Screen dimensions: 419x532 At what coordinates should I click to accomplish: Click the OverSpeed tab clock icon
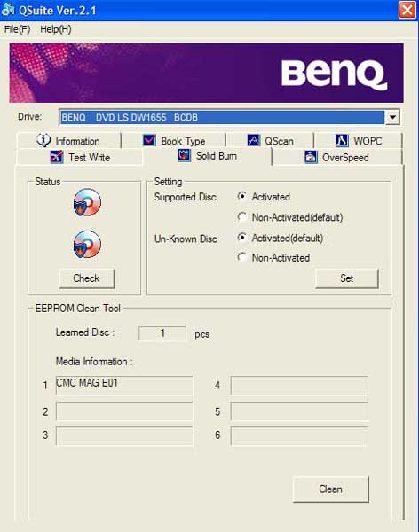pyautogui.click(x=311, y=157)
